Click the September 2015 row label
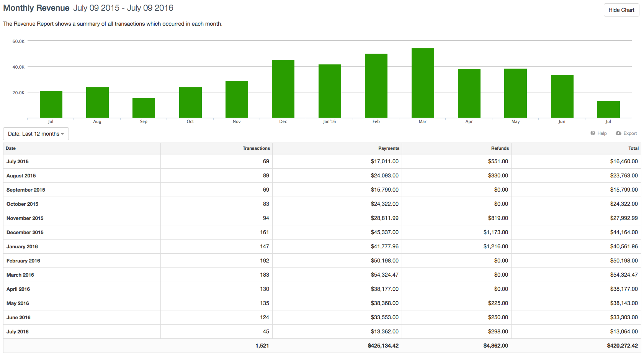The height and width of the screenshot is (361, 644). point(26,190)
